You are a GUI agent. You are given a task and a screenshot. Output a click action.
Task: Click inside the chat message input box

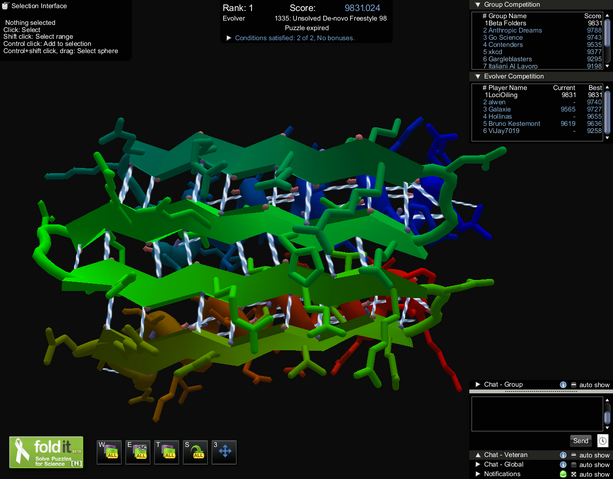coord(537,414)
